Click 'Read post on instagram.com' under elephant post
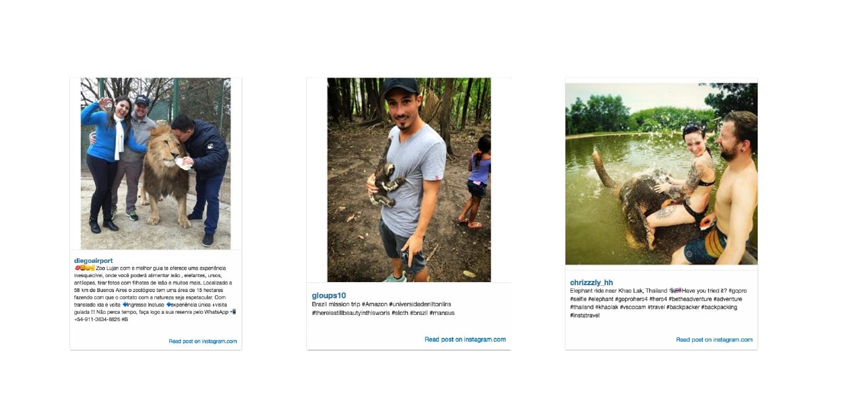This screenshot has height=403, width=868. [714, 340]
